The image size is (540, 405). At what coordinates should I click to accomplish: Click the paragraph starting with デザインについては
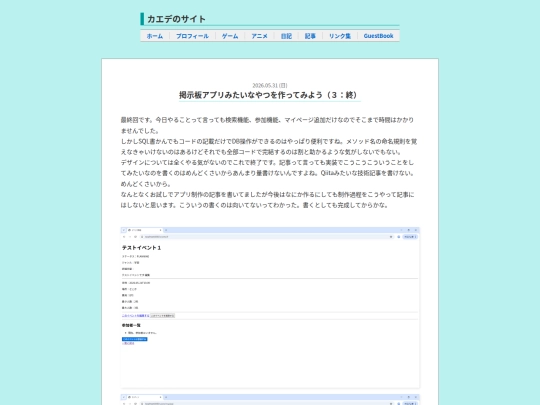tap(268, 173)
